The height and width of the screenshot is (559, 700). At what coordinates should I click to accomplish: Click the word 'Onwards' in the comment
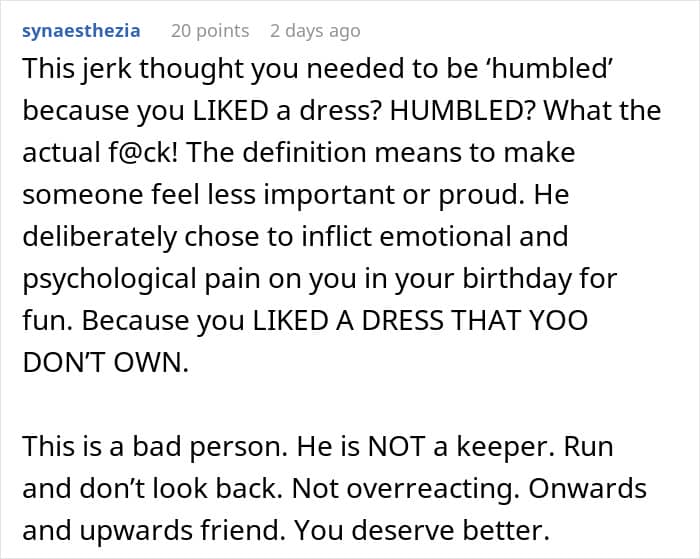pos(588,488)
